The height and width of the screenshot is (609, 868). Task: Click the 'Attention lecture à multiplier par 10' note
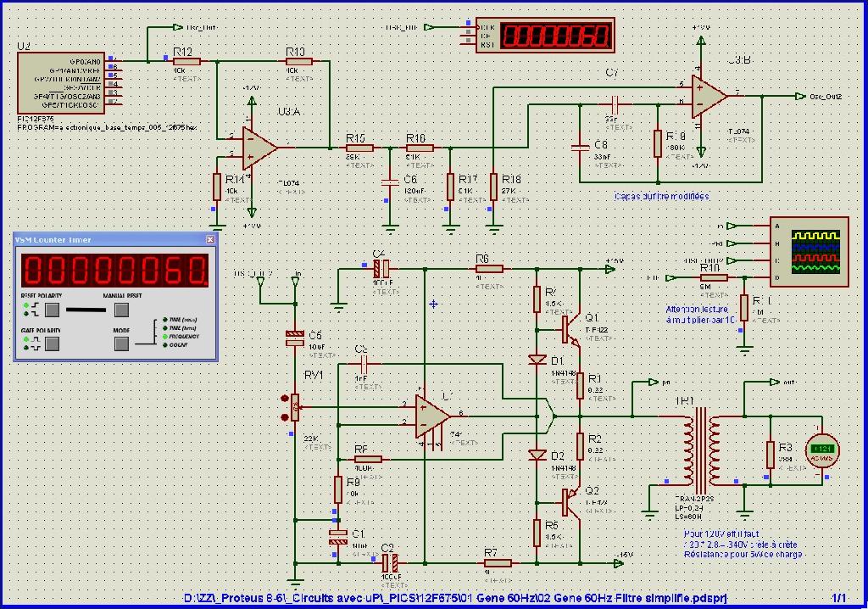[701, 314]
